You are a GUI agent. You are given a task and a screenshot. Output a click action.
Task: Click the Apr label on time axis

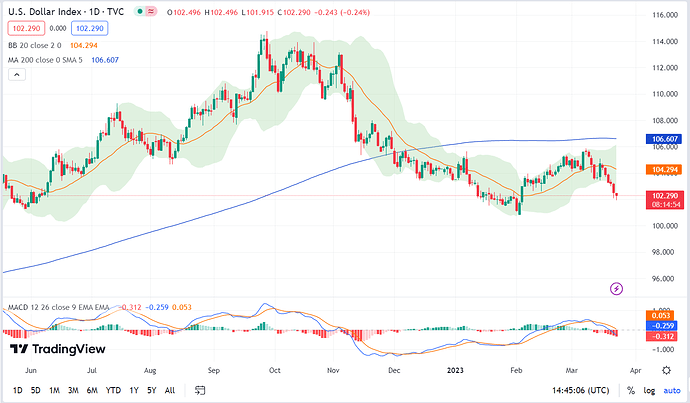[x=635, y=370]
